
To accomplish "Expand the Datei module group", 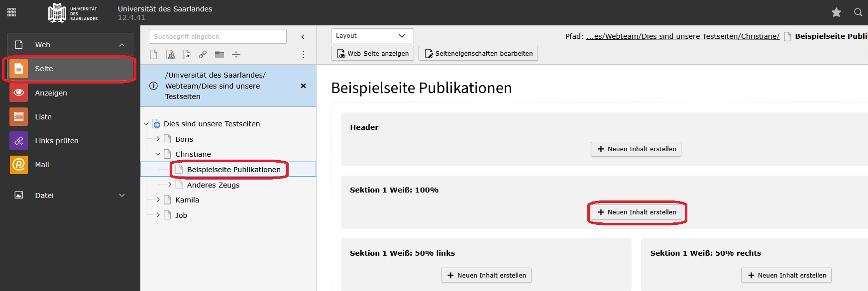I will (122, 195).
